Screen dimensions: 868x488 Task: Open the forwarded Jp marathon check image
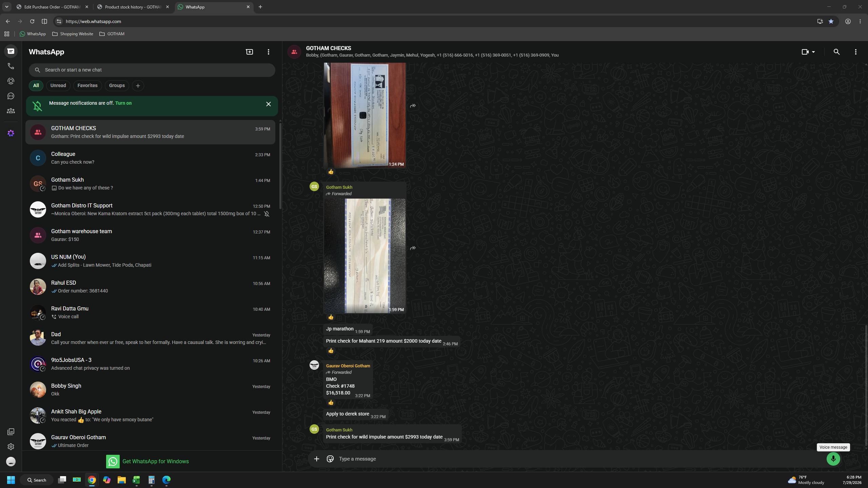[364, 256]
